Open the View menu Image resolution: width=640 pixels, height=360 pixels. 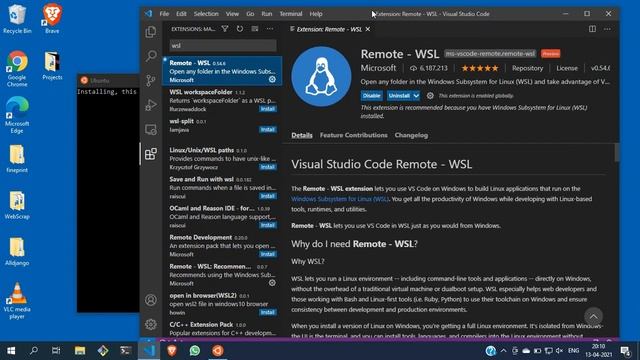point(232,14)
